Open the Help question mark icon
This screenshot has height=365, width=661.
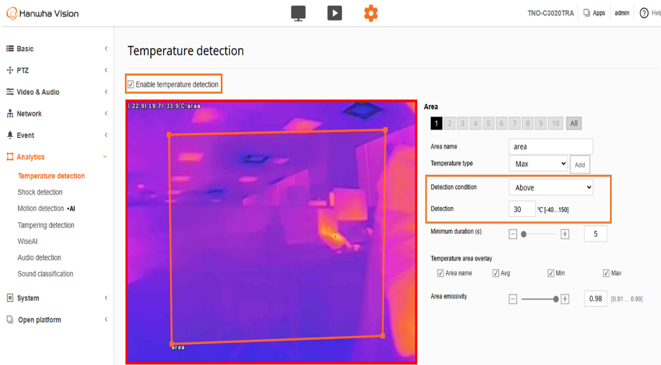(644, 13)
